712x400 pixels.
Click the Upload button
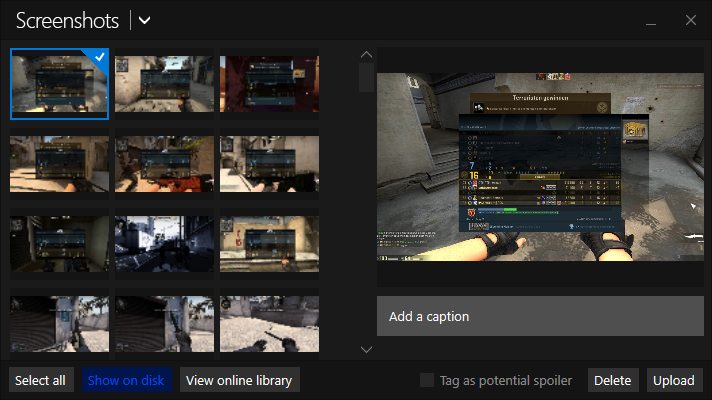[674, 380]
